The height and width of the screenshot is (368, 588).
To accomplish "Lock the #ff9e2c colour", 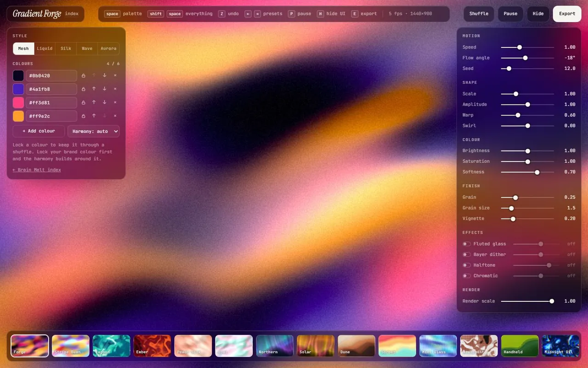I will tap(83, 116).
